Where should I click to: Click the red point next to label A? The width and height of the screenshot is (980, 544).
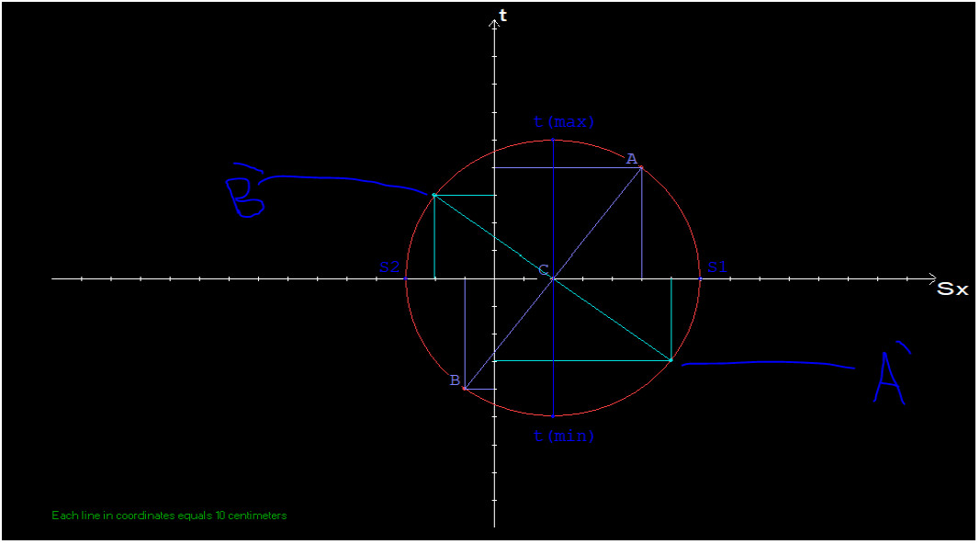click(641, 167)
